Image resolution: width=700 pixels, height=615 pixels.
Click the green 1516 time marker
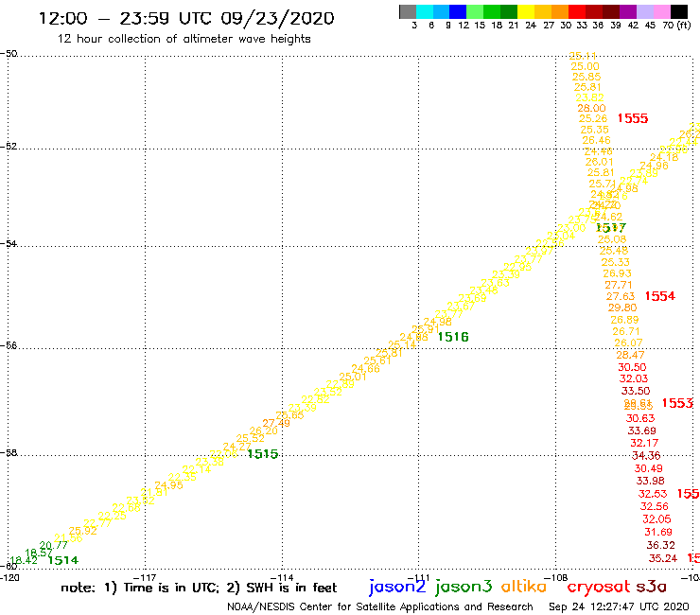click(453, 337)
